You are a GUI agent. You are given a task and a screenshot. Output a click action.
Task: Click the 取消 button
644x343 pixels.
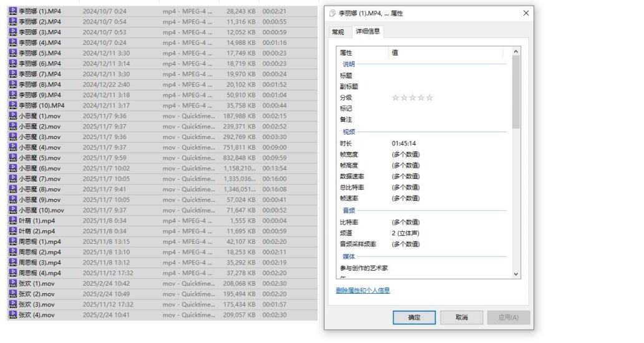(x=461, y=317)
